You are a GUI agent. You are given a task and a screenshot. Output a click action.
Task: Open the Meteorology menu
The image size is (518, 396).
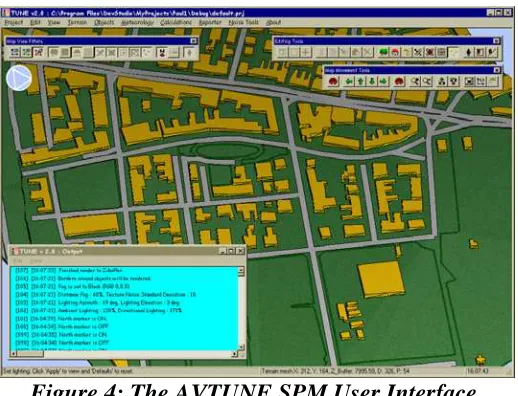click(x=137, y=22)
